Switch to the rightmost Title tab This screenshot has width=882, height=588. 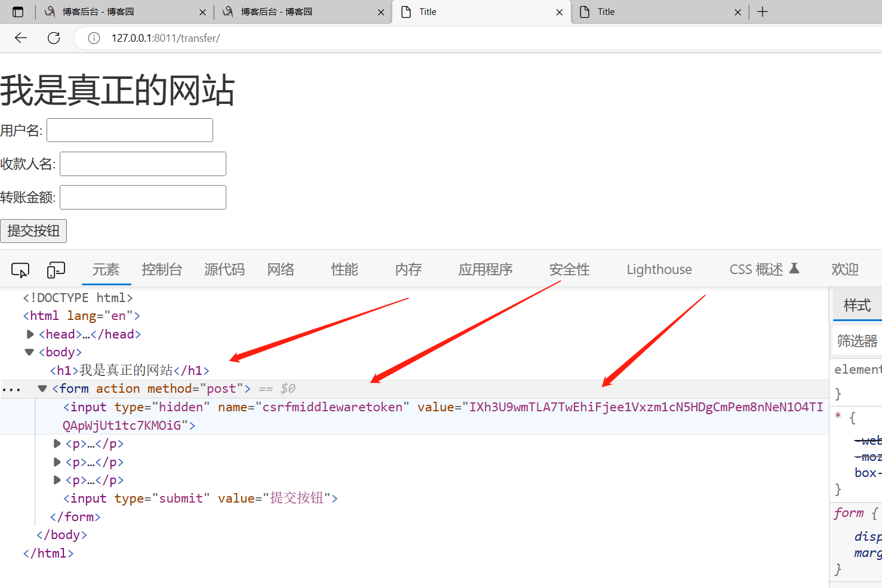660,12
